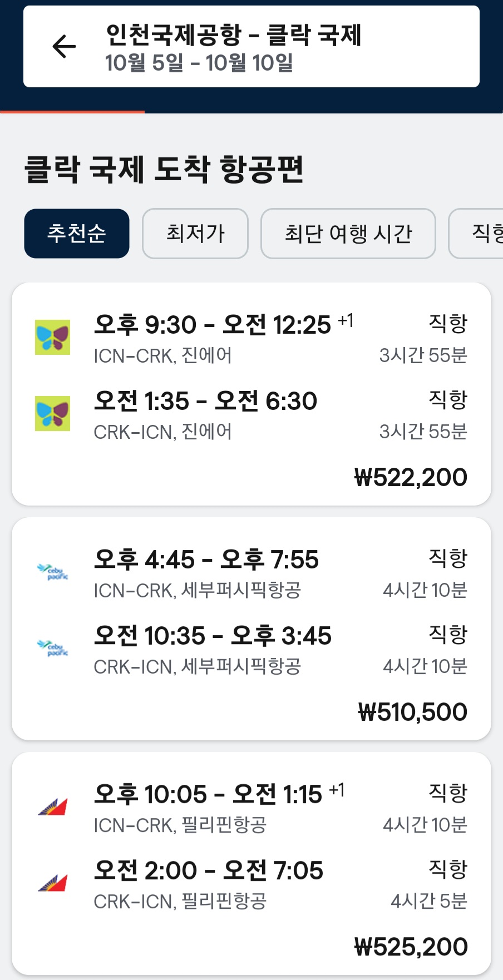Image resolution: width=503 pixels, height=980 pixels.
Task: Select the 추천순 sort filter
Action: (77, 234)
